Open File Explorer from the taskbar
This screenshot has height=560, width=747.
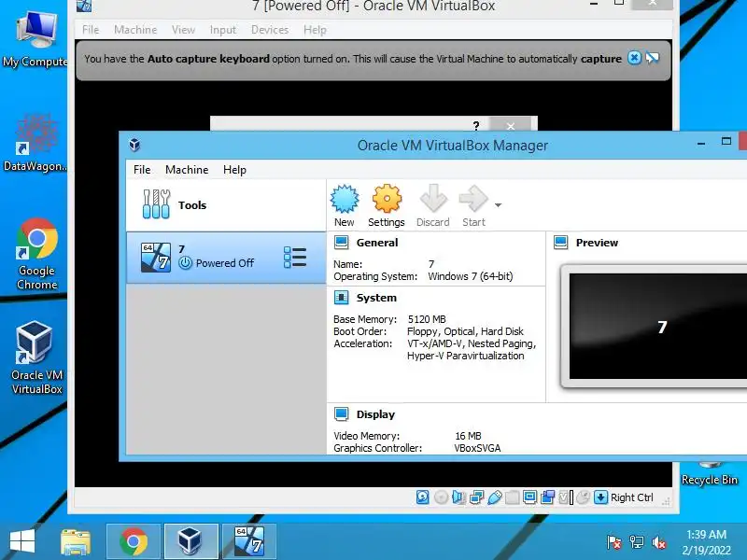76,542
